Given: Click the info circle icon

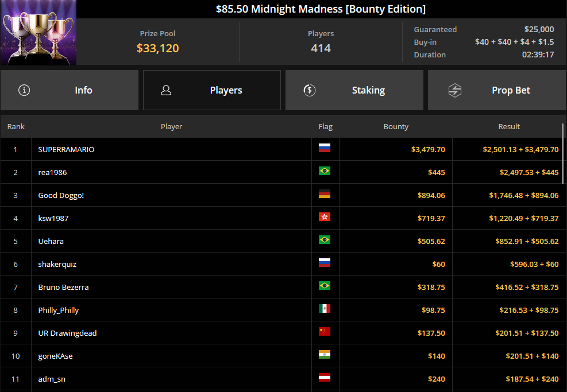Looking at the screenshot, I should point(24,90).
